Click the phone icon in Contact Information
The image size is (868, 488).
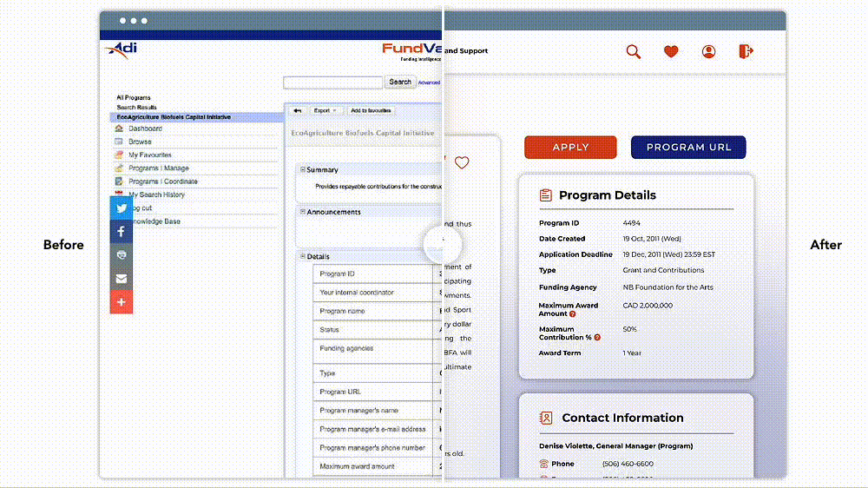(x=543, y=464)
